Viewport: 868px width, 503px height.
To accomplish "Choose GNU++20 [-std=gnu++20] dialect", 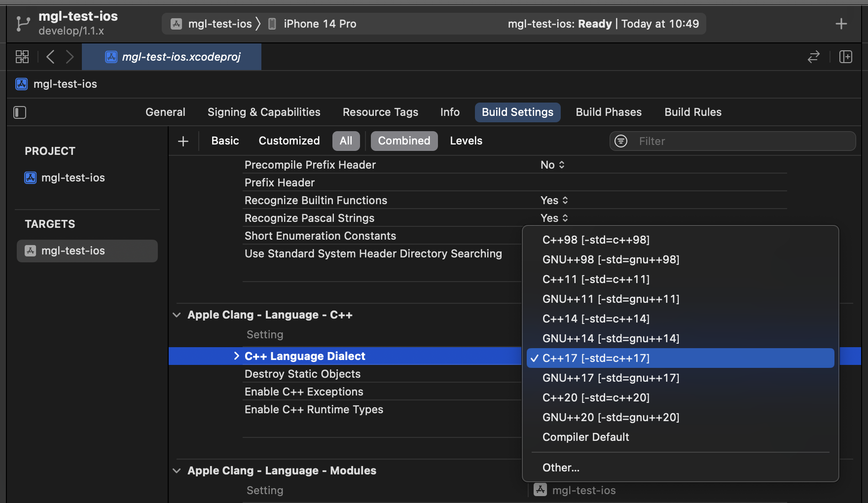I will [681, 417].
